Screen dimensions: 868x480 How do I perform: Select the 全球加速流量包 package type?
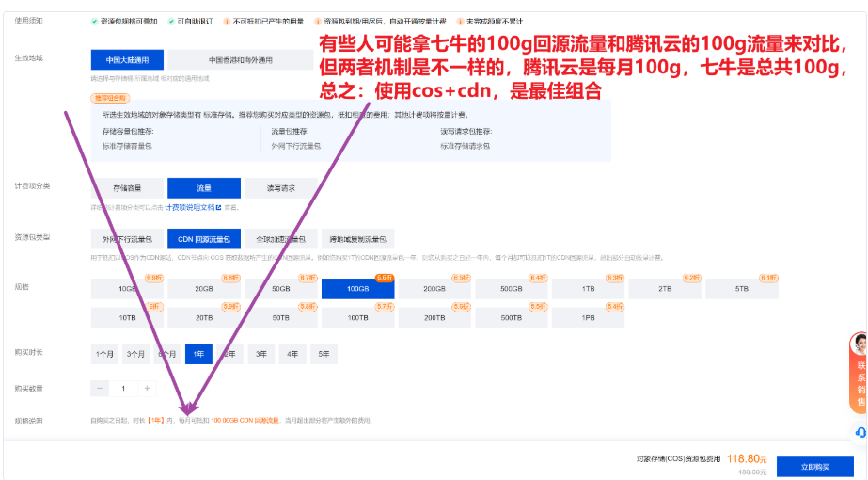(280, 239)
